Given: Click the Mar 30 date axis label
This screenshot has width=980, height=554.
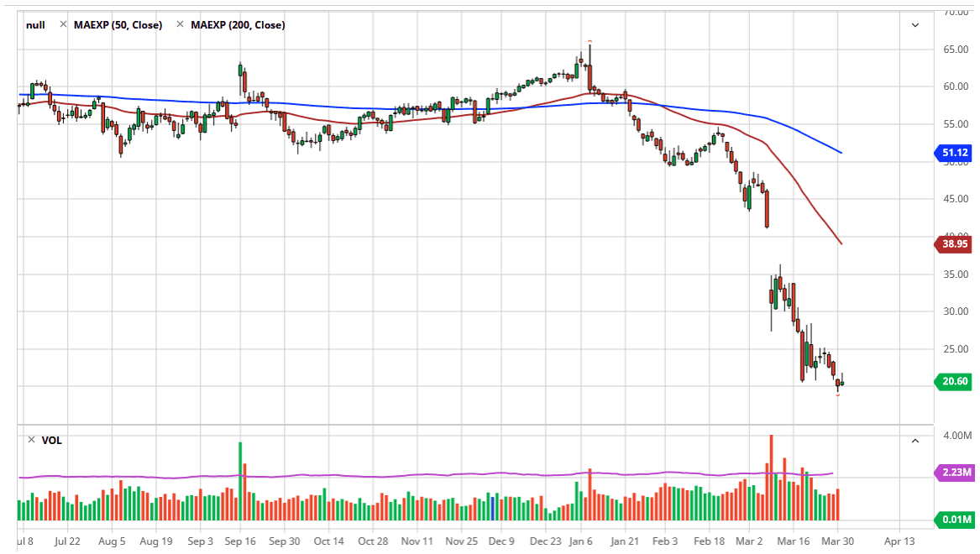Looking at the screenshot, I should click(837, 541).
